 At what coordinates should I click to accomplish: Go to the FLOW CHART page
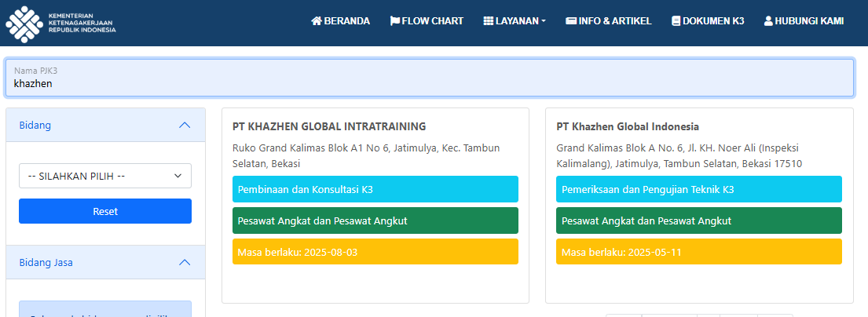click(x=427, y=21)
